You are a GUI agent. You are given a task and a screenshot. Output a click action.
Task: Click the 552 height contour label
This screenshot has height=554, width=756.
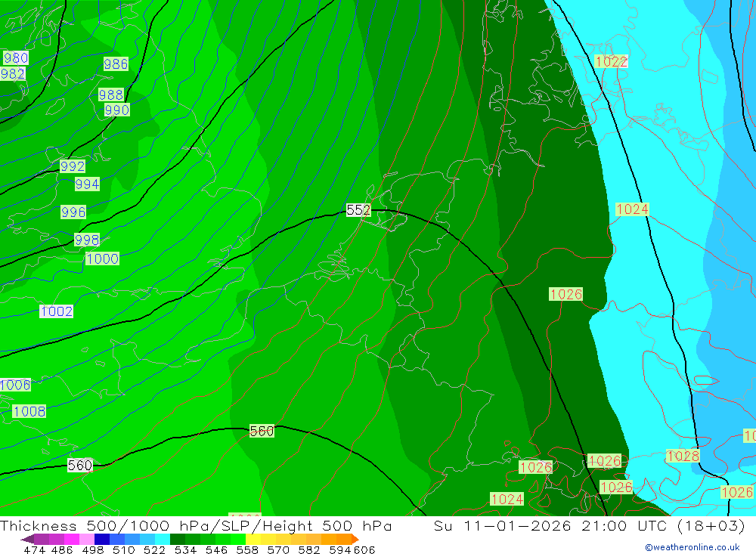click(x=358, y=210)
